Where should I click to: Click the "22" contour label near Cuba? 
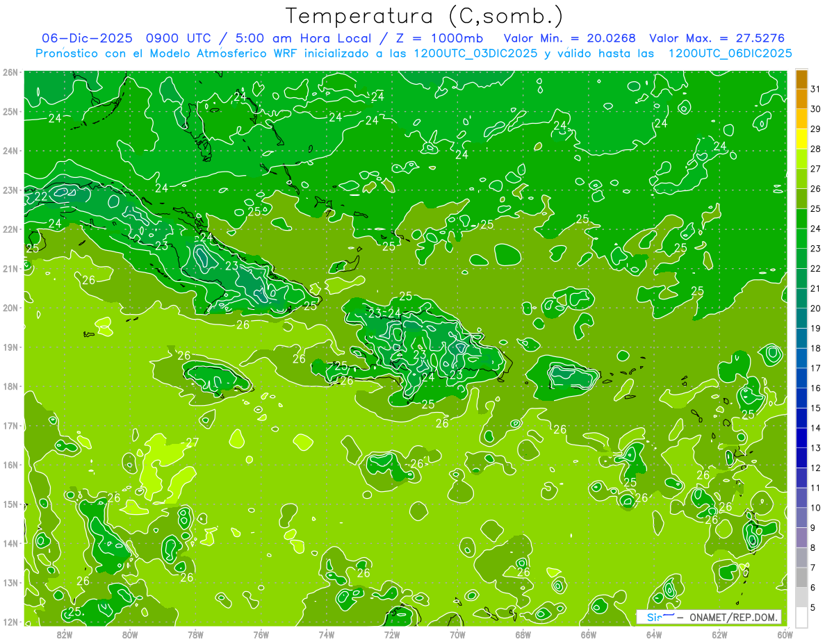[41, 197]
